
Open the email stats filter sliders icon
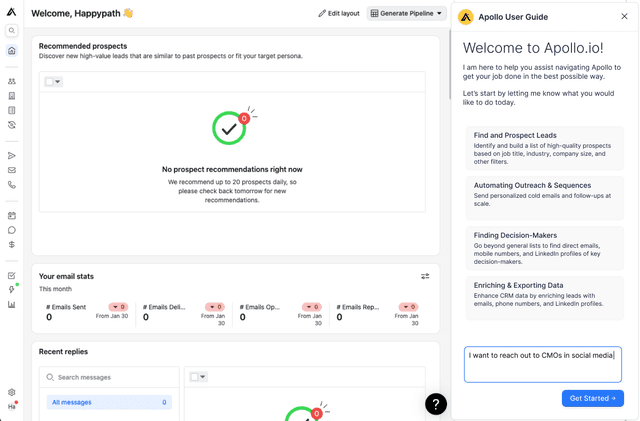tap(425, 276)
